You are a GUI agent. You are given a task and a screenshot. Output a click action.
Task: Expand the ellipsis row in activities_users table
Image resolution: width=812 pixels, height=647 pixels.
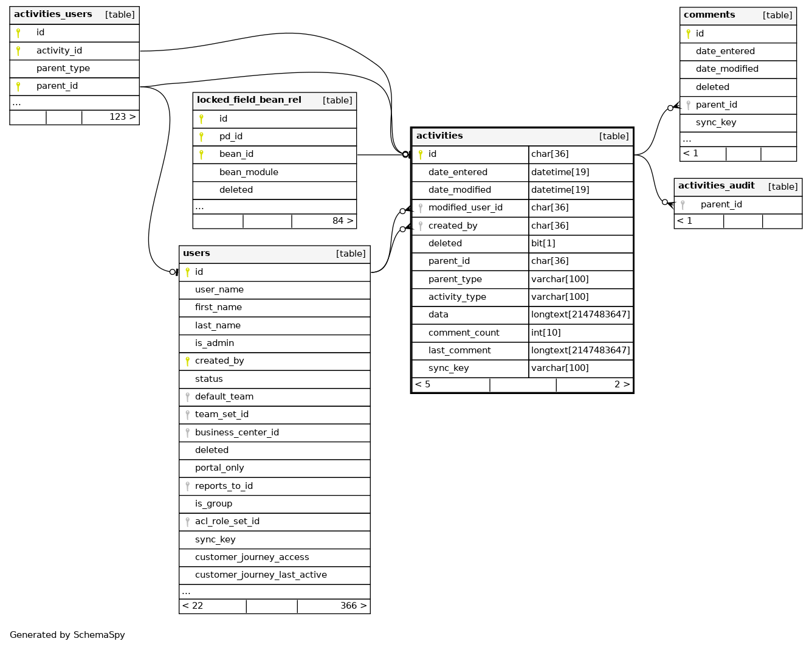pos(16,103)
